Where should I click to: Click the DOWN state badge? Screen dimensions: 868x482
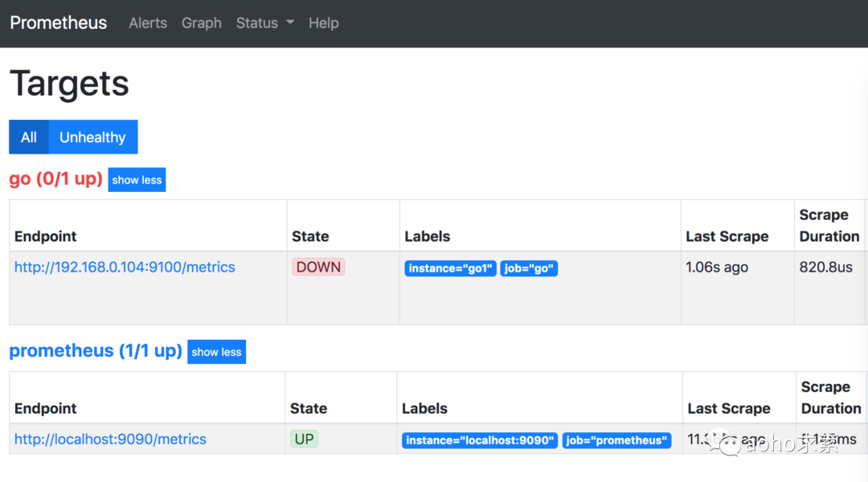[318, 268]
